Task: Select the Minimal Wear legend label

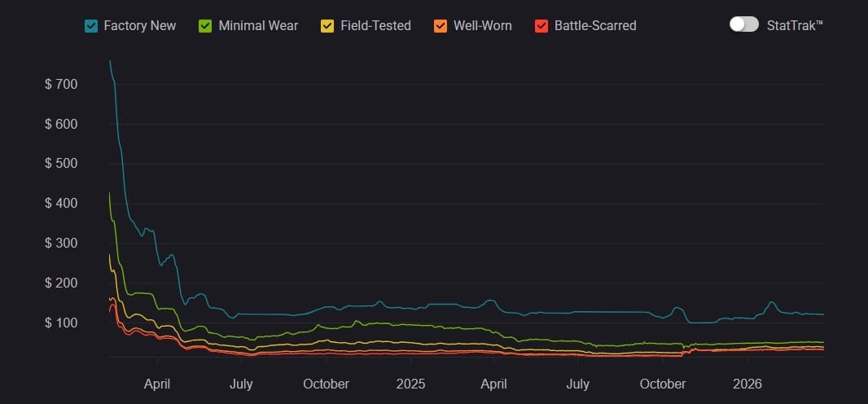Action: tap(258, 26)
